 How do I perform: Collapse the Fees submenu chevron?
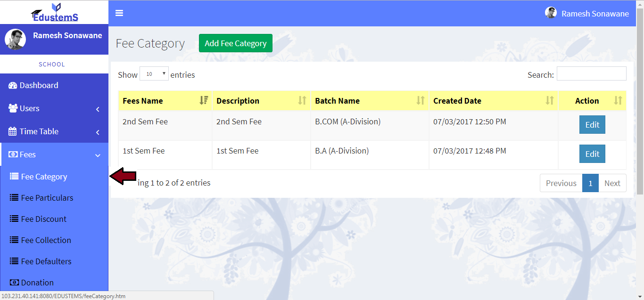[x=98, y=155]
